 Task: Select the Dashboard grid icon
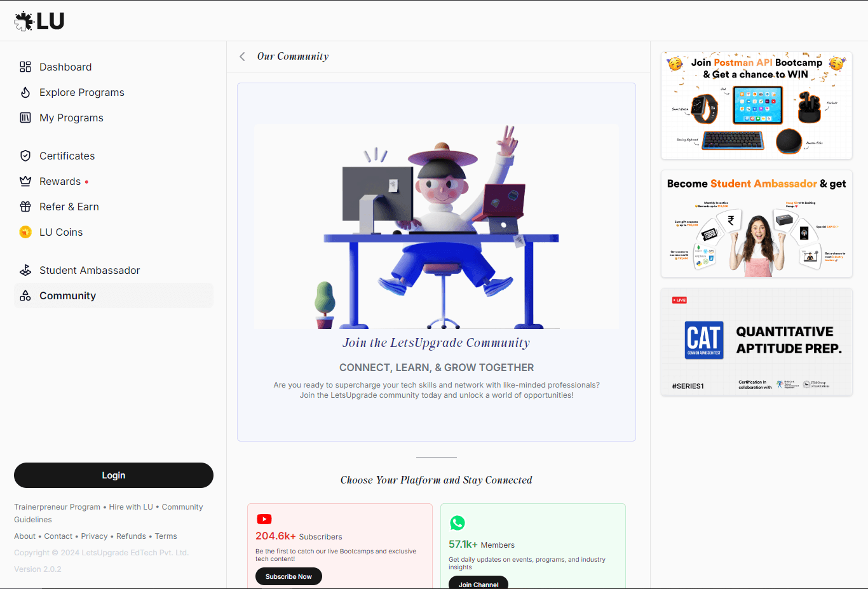(x=25, y=66)
